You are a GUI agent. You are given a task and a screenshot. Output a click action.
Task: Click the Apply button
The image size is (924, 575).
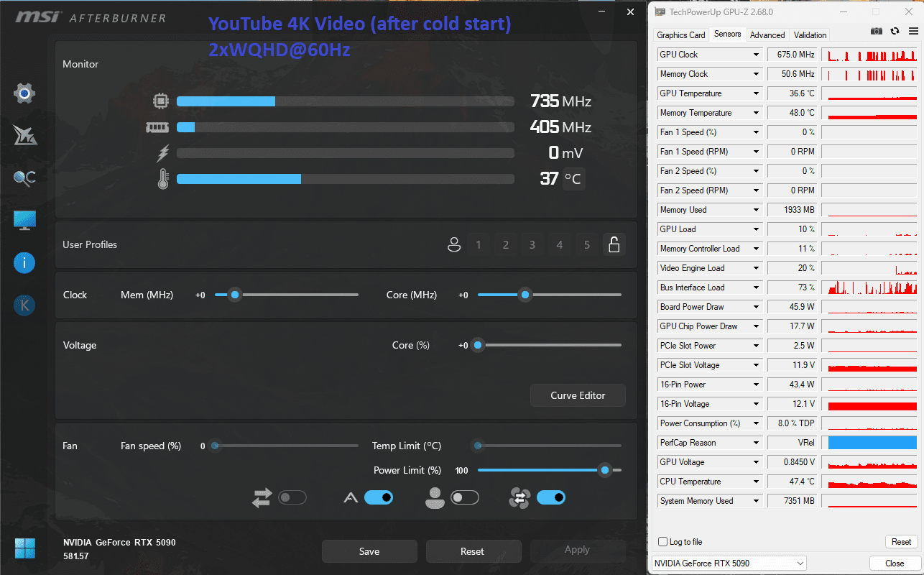coord(577,551)
